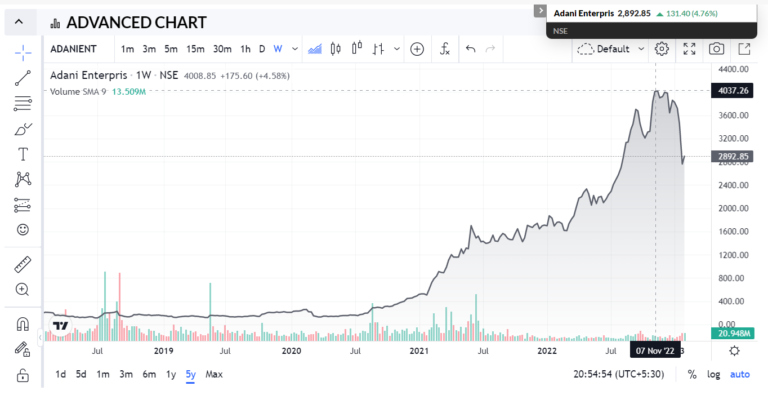The image size is (768, 395).
Task: Set range to 6m
Action: pyautogui.click(x=149, y=374)
